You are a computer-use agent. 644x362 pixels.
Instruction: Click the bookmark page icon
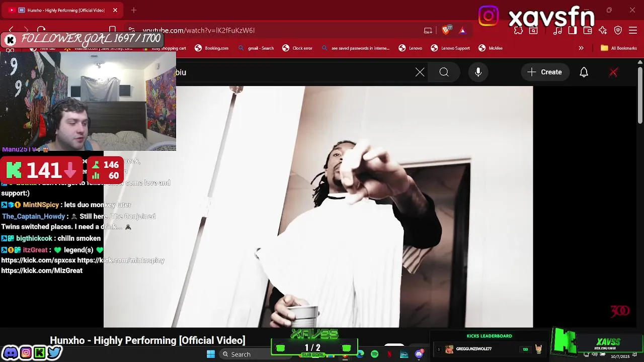(112, 30)
